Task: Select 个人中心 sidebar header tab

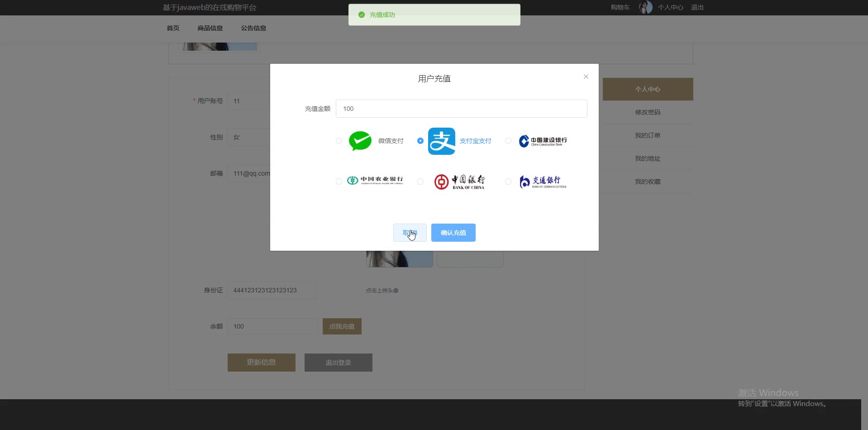Action: pyautogui.click(x=648, y=89)
